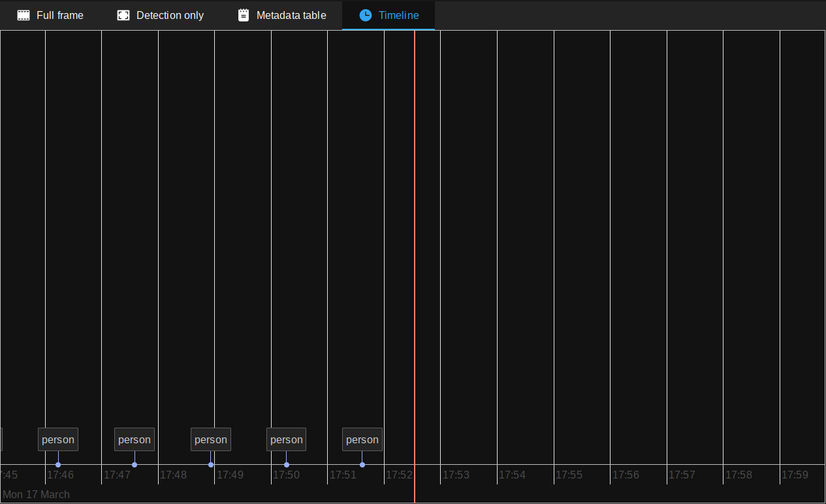This screenshot has width=826, height=504.
Task: Select the active Timeline tab
Action: [x=398, y=15]
